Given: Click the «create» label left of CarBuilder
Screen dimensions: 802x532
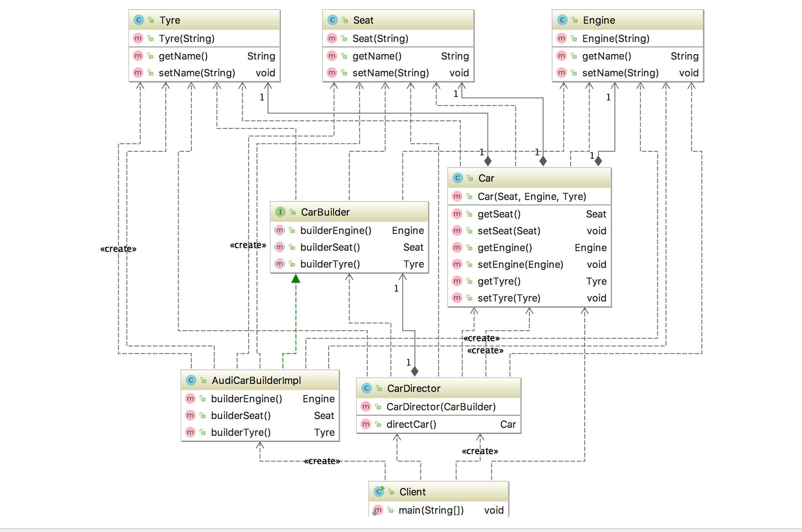Looking at the screenshot, I should (x=248, y=245).
